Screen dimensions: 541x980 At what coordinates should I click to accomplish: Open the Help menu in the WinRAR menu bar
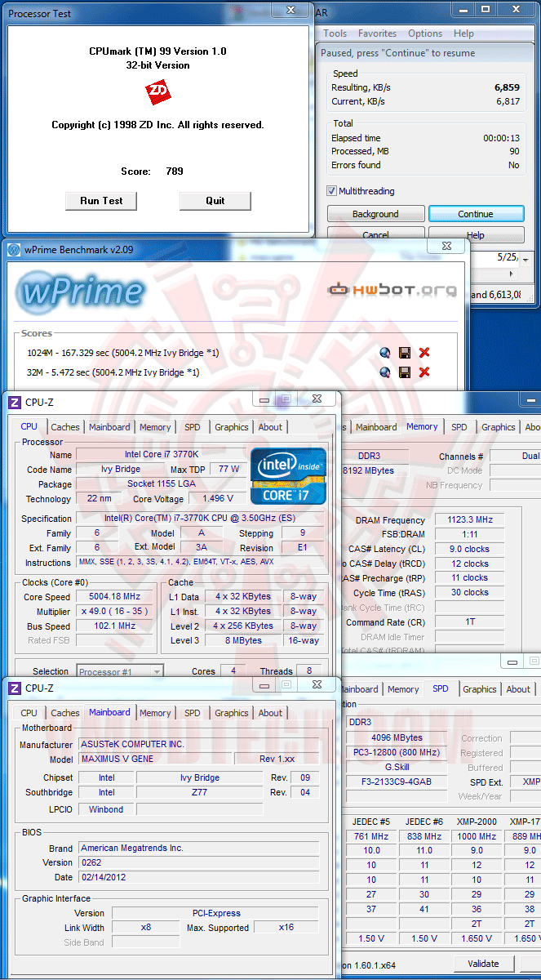pyautogui.click(x=463, y=33)
